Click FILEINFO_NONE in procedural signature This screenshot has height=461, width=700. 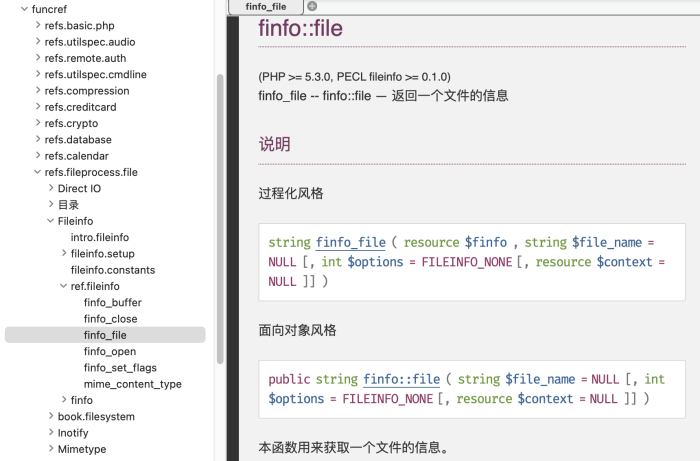click(x=467, y=262)
